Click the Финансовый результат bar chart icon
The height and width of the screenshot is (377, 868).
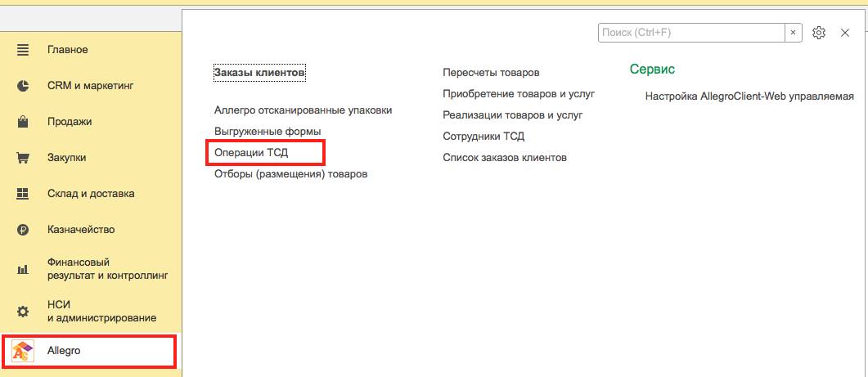click(x=23, y=270)
